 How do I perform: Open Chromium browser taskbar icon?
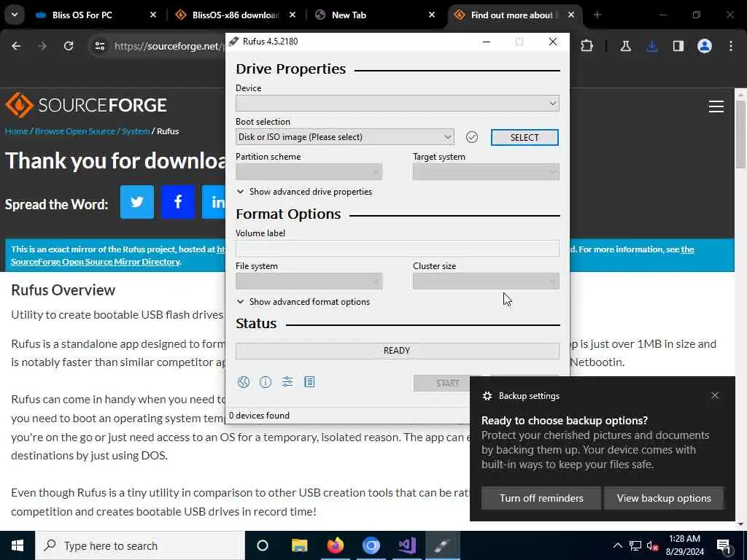click(x=371, y=545)
